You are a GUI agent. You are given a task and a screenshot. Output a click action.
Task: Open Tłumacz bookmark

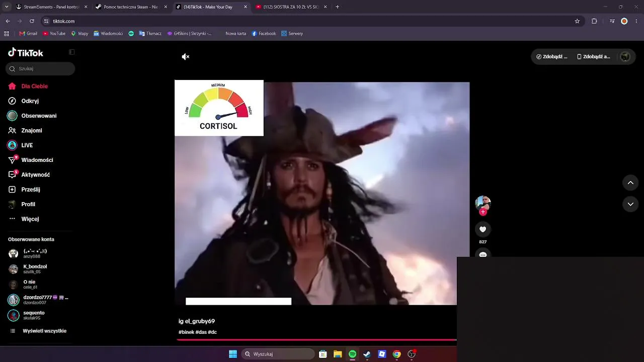click(150, 34)
